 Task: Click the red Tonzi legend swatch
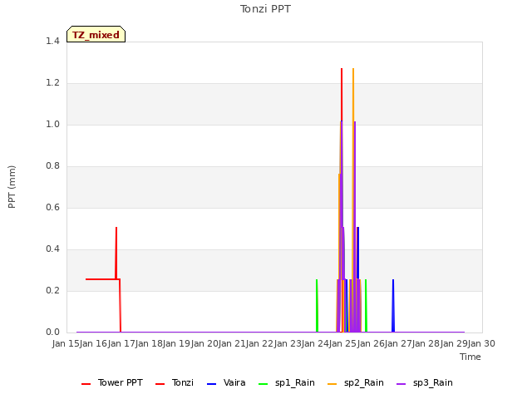(x=160, y=384)
